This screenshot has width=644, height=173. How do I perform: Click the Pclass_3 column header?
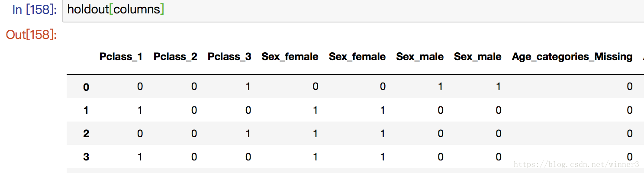pyautogui.click(x=229, y=57)
